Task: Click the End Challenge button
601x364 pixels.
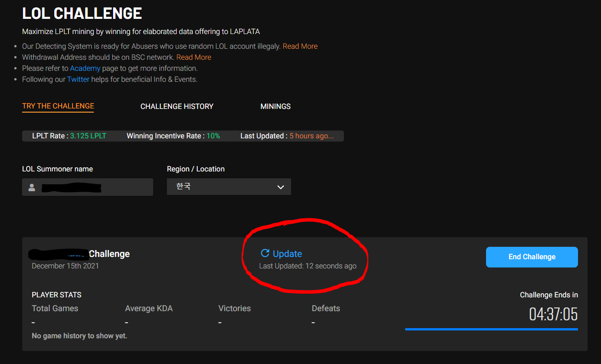Action: pyautogui.click(x=532, y=257)
